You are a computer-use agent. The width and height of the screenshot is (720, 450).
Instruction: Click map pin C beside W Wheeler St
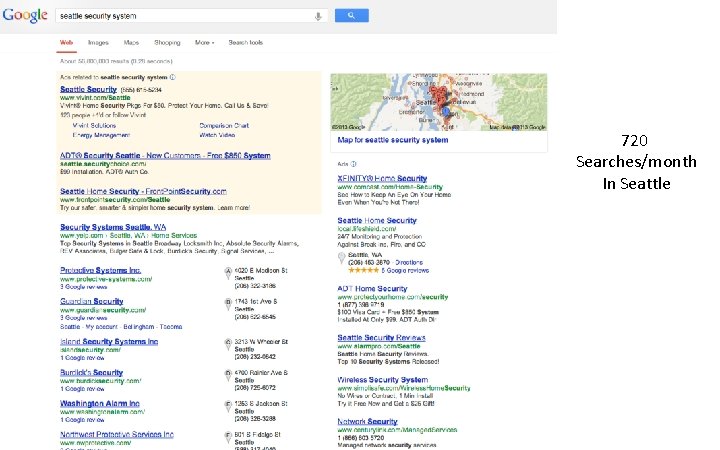point(228,344)
